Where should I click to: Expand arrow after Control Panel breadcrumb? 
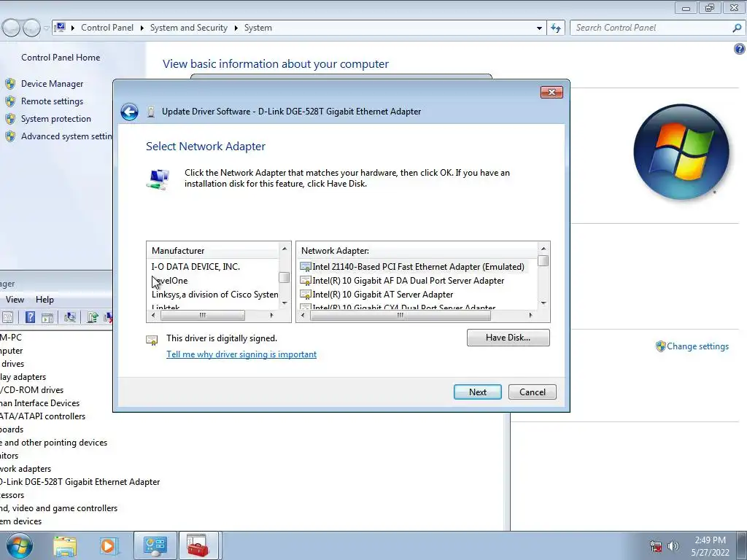pos(142,28)
